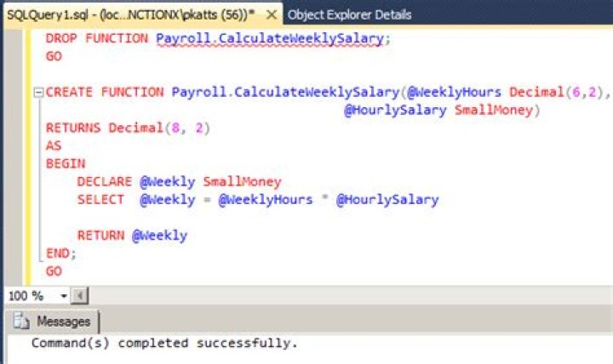Click the 'Command(s) completed successfully.' message
Viewport: 613px width, 364px height.
(x=164, y=343)
